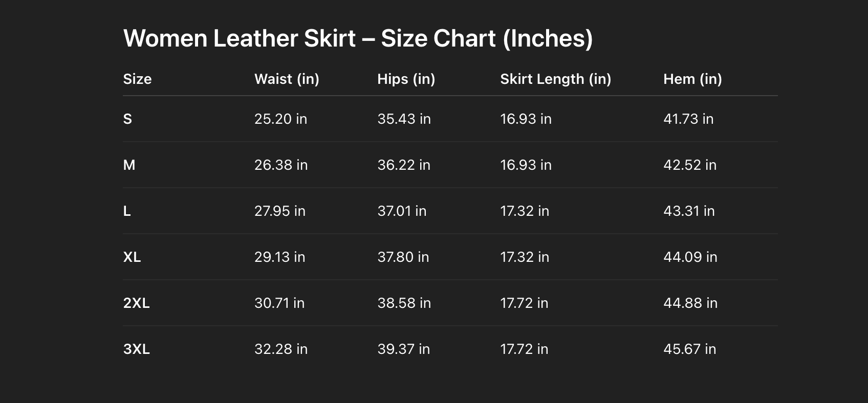
Task: Click the 32.28 in waist value
Action: (280, 349)
